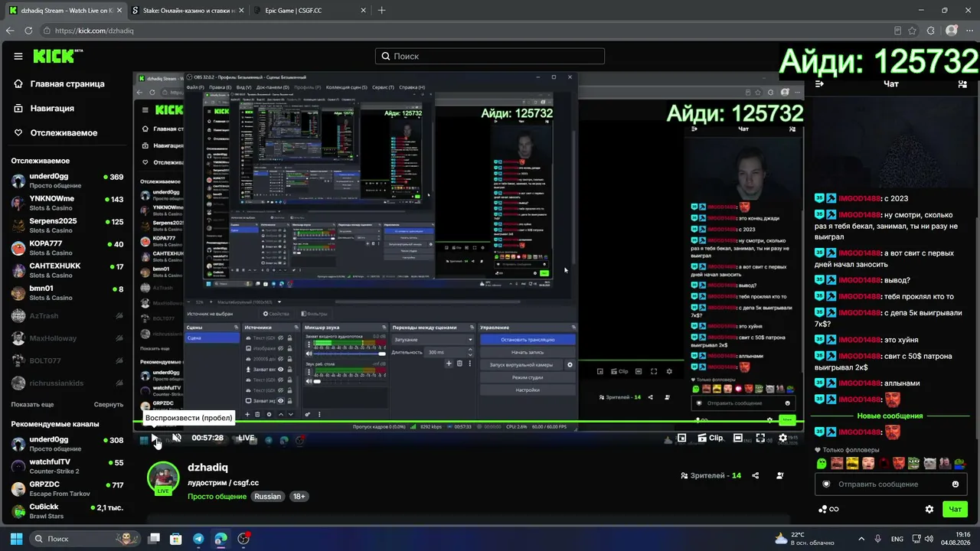The height and width of the screenshot is (551, 980).
Task: Jump to live via LIVE label
Action: (246, 438)
